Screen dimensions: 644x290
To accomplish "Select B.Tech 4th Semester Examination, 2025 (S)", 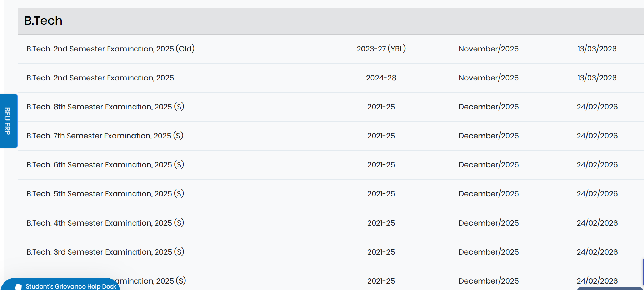I will click(x=105, y=223).
